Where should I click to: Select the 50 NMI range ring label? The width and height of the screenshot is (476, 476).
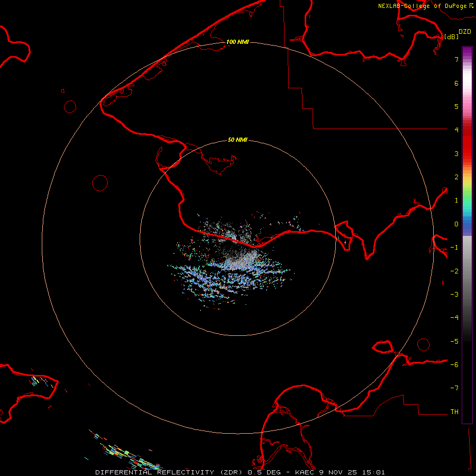(x=237, y=140)
